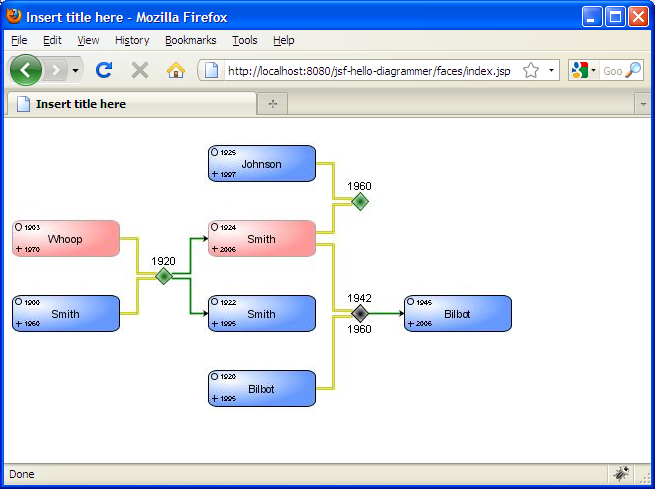Click the pink Whoop person node
This screenshot has width=655, height=489.
(x=66, y=239)
